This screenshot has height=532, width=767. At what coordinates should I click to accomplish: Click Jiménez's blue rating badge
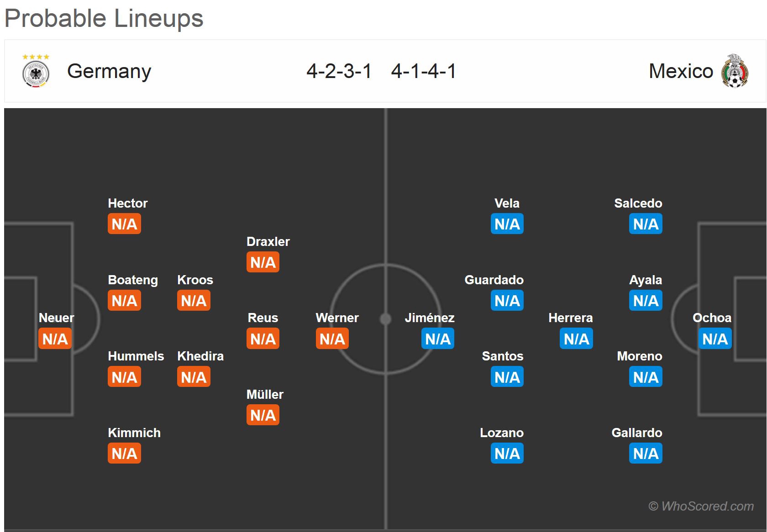point(438,339)
